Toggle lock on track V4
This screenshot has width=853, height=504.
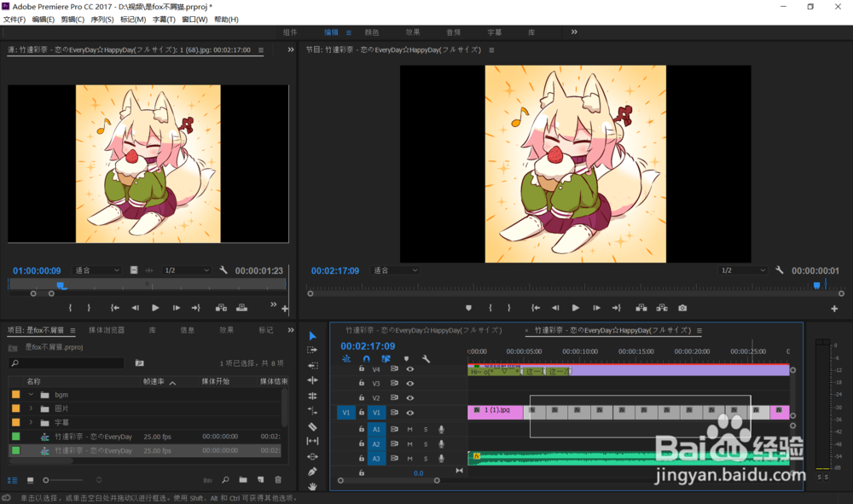tap(361, 368)
